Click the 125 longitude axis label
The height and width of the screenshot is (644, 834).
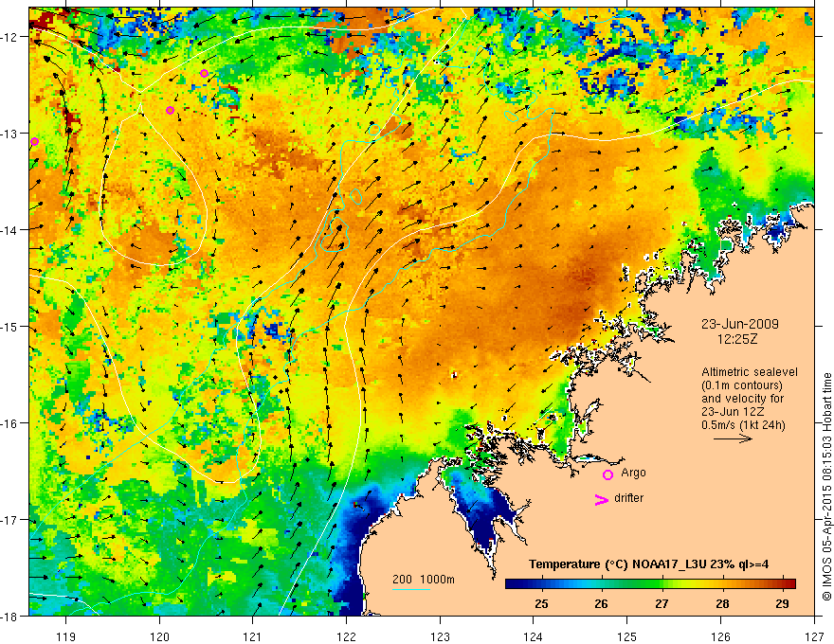click(x=627, y=636)
